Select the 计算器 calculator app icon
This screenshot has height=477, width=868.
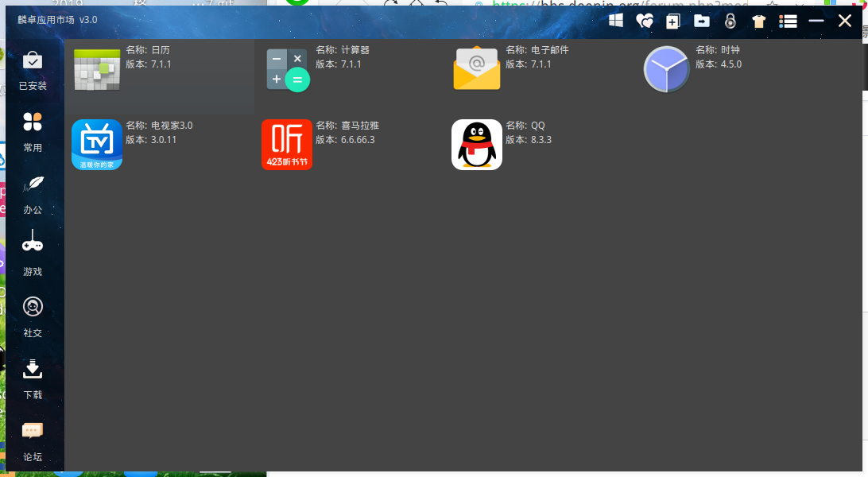pos(287,70)
